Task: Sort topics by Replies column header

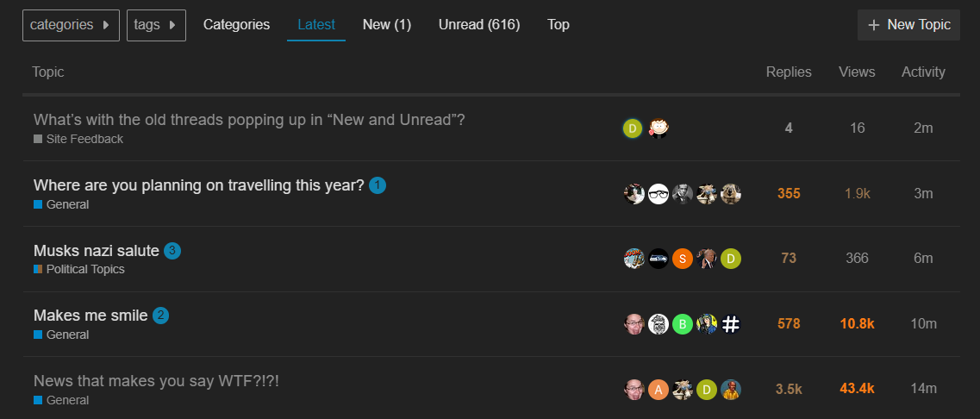Action: pos(789,72)
